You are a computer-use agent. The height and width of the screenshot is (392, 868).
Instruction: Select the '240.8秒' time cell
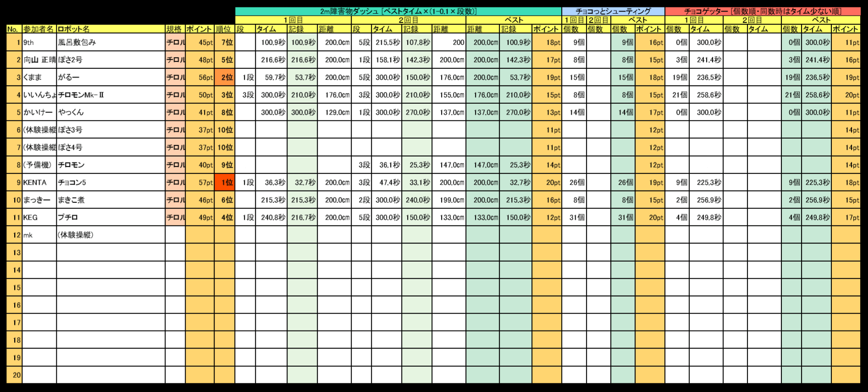(271, 217)
